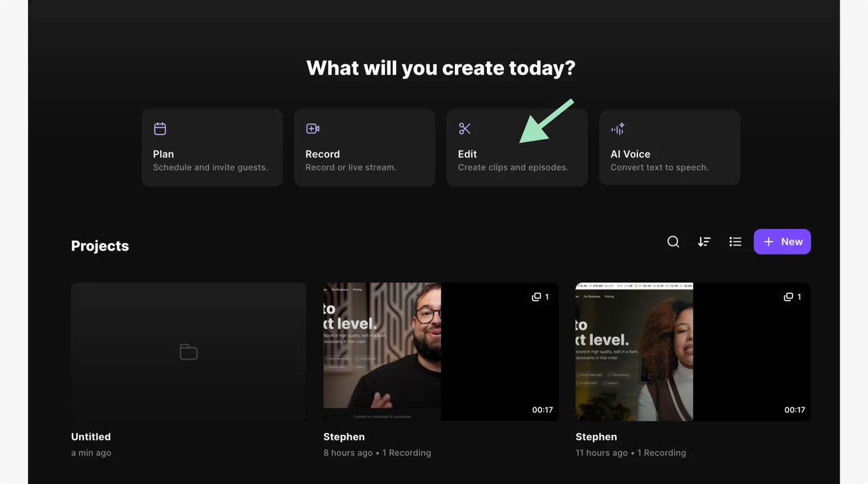The height and width of the screenshot is (484, 868).
Task: Click the Edit scissors icon
Action: [x=464, y=129]
